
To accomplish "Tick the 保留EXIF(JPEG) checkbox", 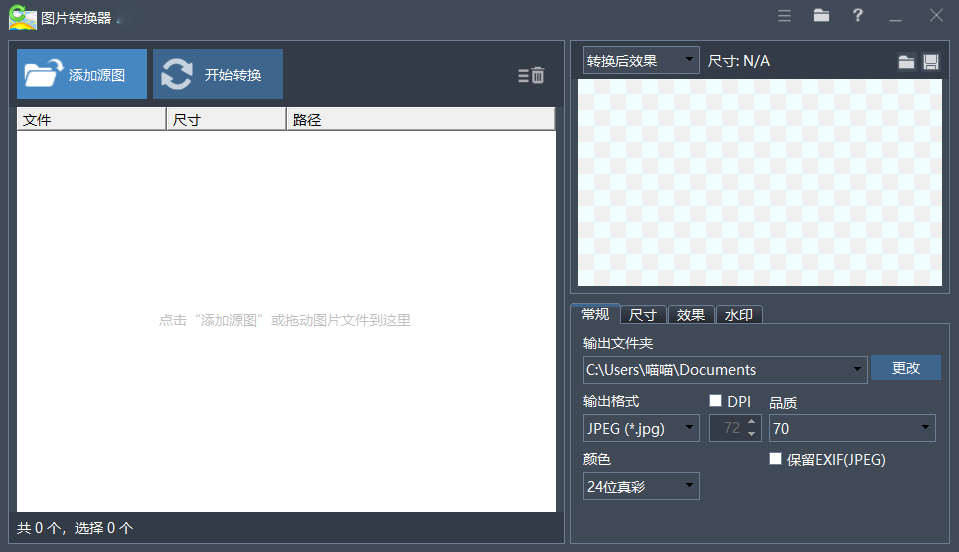I will pos(775,459).
